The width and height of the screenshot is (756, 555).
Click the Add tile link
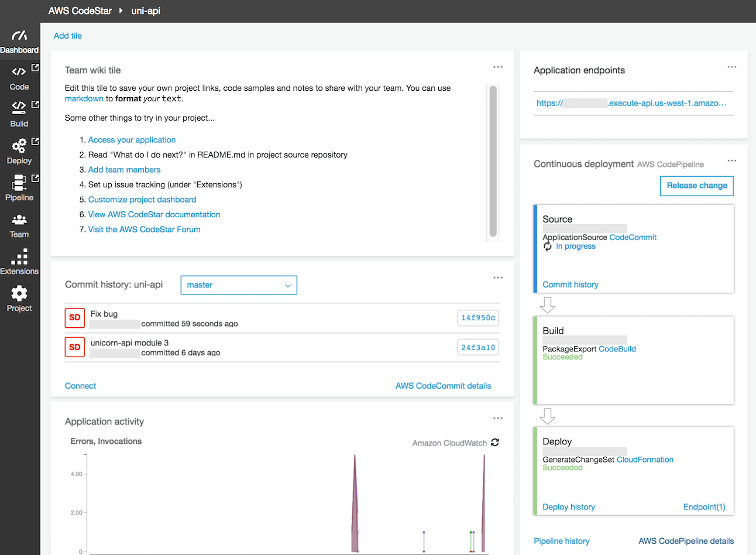point(68,36)
